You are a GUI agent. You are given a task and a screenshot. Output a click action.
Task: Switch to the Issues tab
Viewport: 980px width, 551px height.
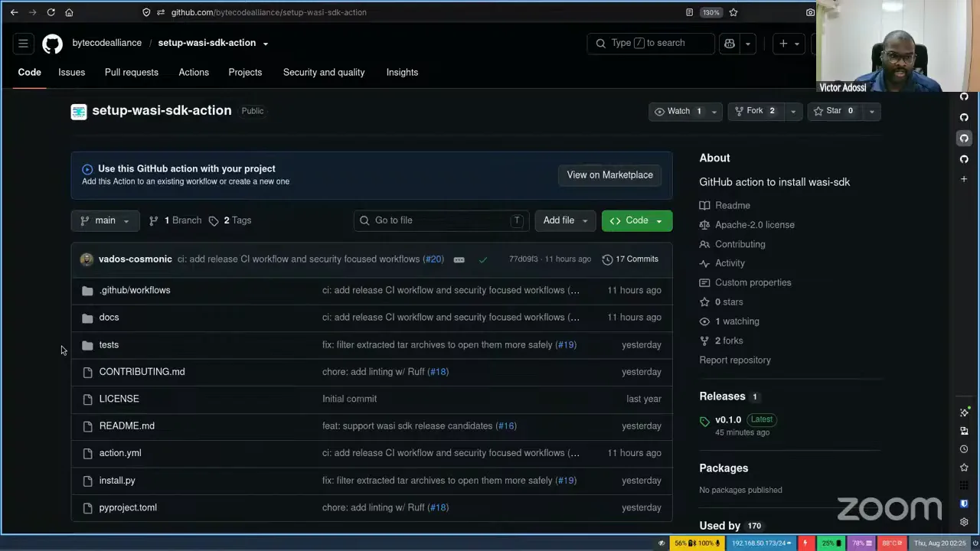click(71, 72)
